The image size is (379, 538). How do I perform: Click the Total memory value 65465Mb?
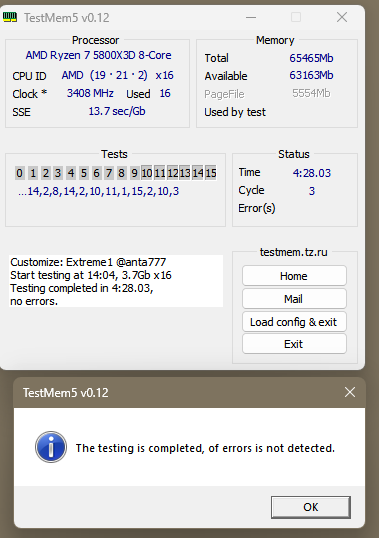pos(311,58)
